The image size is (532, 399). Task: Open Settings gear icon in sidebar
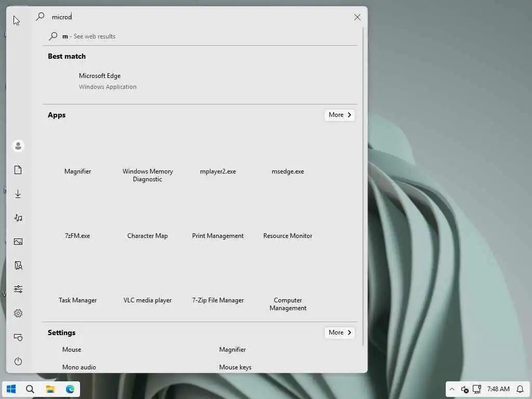[18, 313]
